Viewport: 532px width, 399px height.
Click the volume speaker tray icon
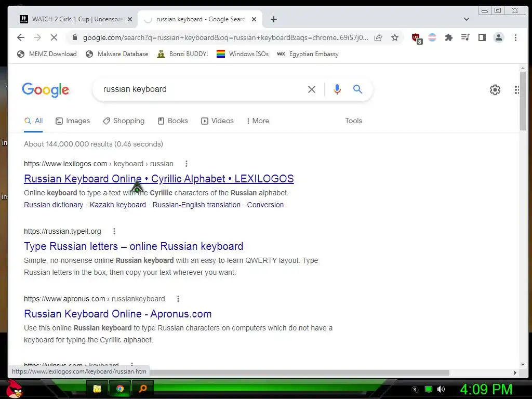[x=441, y=389]
